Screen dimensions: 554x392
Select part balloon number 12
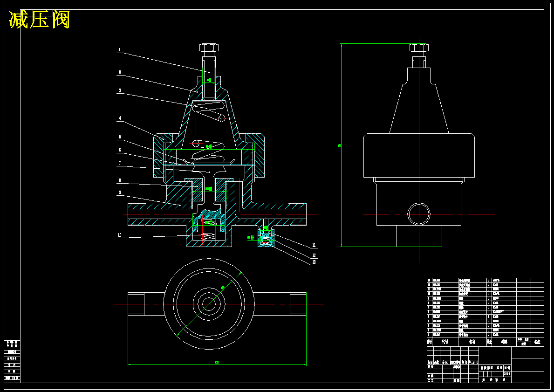(314, 255)
